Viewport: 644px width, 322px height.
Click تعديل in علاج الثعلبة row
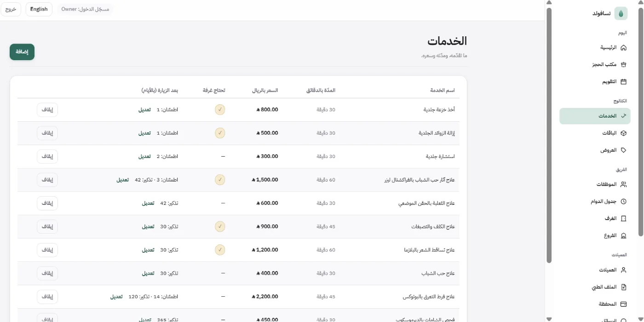[x=148, y=203]
